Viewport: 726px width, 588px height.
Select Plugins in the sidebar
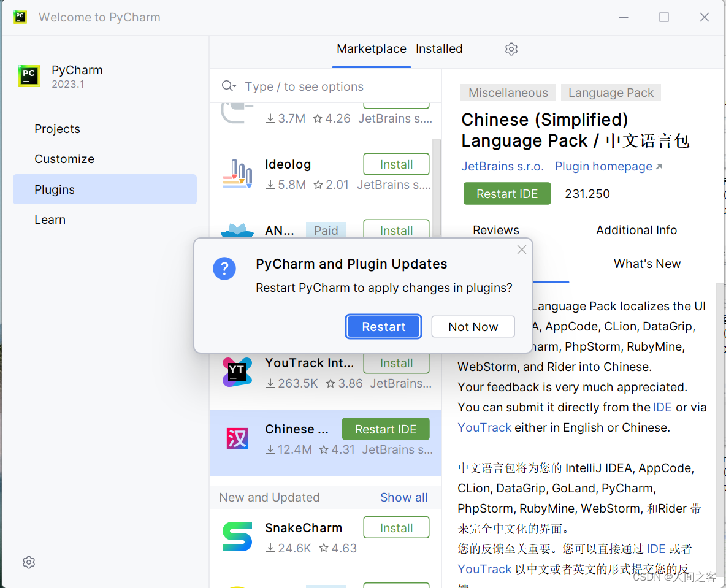click(105, 189)
